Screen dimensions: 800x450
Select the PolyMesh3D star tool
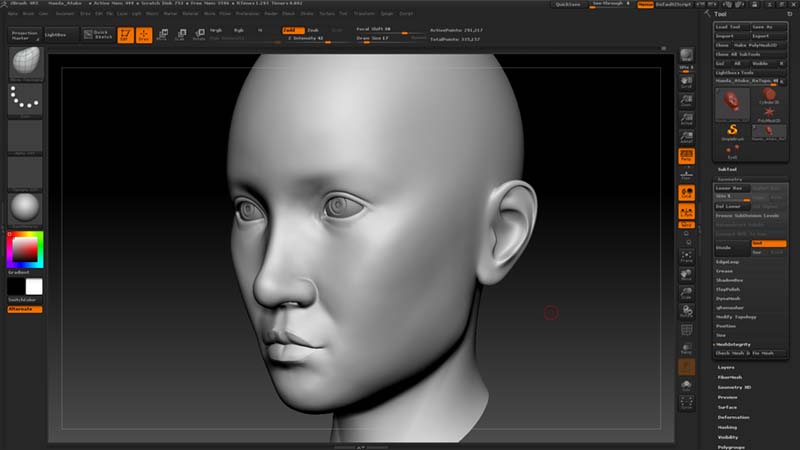769,114
